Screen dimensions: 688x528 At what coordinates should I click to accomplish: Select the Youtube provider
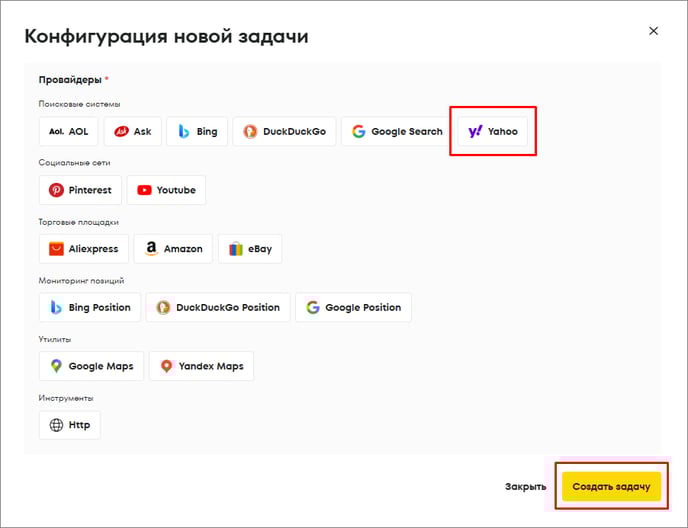[166, 190]
